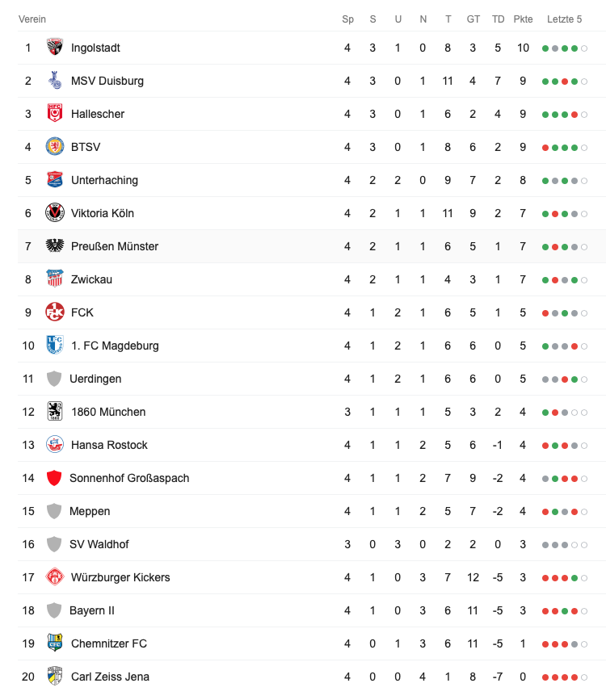The height and width of the screenshot is (700, 606).
Task: Click the TD column header
Action: pos(498,19)
